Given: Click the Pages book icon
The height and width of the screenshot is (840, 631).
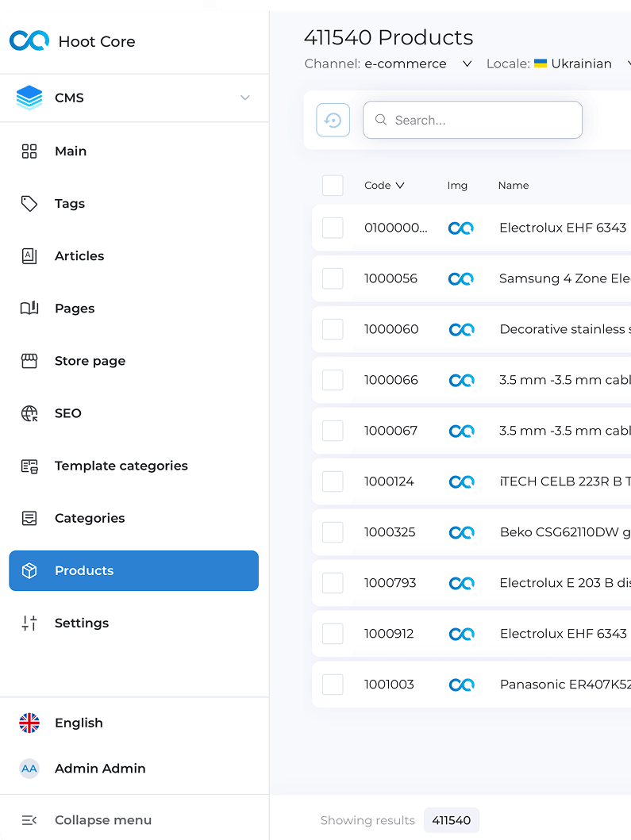Looking at the screenshot, I should (29, 308).
